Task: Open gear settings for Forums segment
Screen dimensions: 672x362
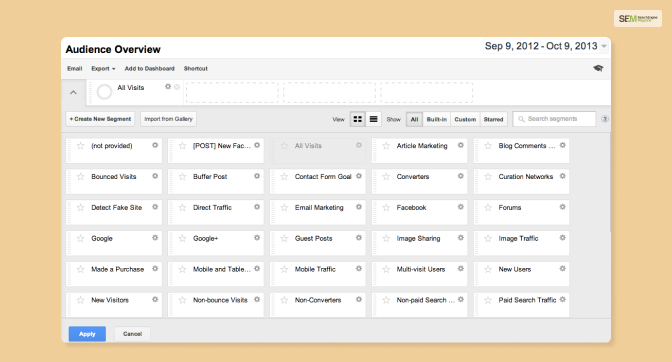Action: [x=563, y=207]
